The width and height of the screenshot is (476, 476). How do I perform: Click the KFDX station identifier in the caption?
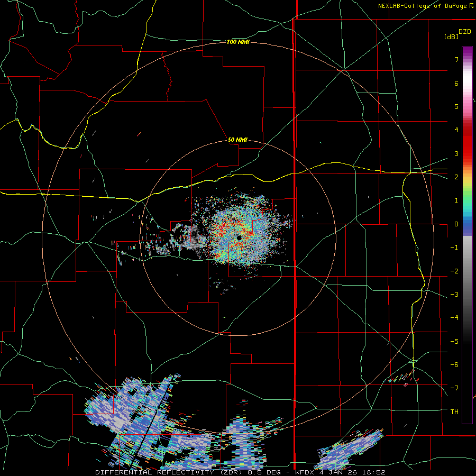pos(305,472)
